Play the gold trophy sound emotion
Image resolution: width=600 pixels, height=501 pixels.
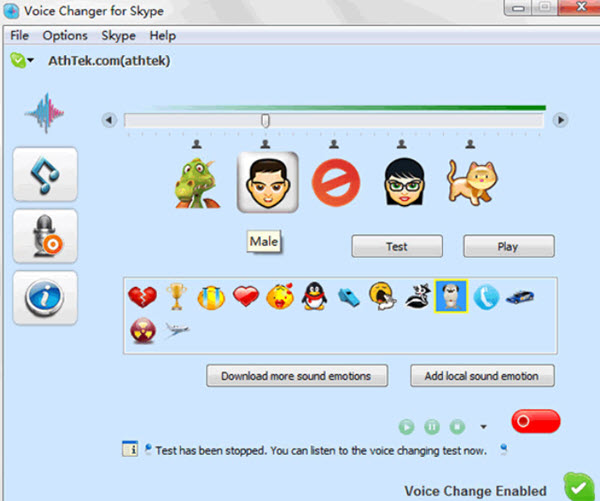pos(176,296)
